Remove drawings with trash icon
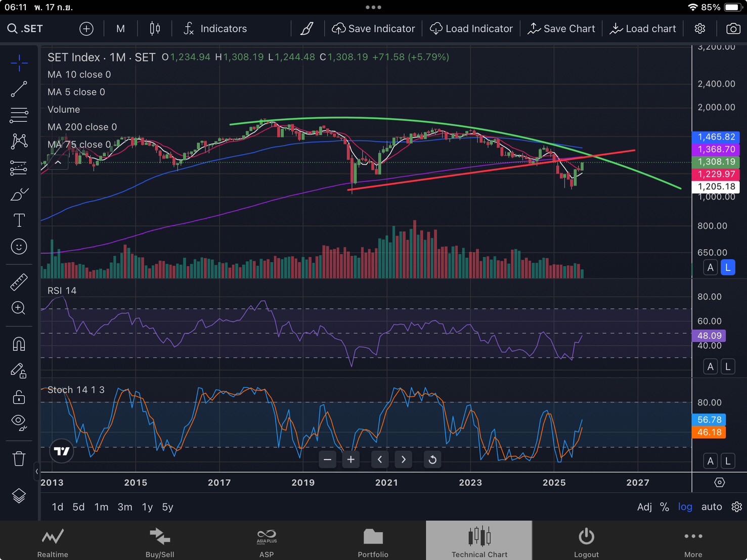 pyautogui.click(x=19, y=458)
